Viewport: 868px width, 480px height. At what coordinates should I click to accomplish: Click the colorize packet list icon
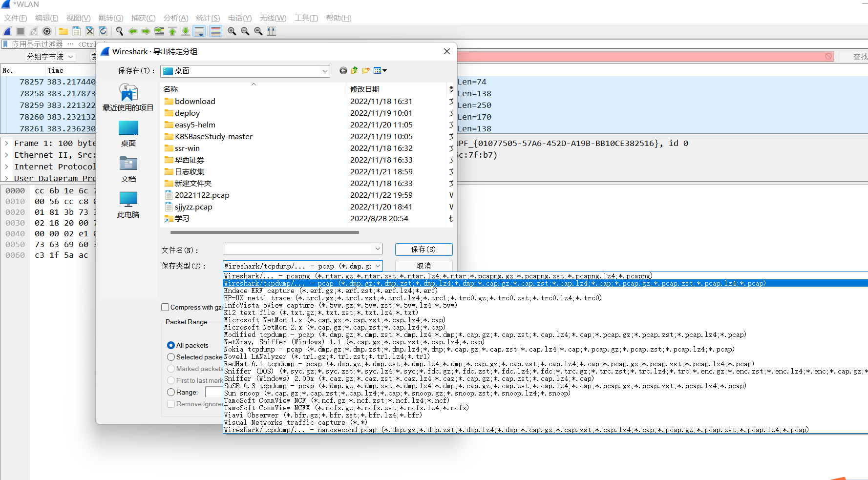(215, 31)
